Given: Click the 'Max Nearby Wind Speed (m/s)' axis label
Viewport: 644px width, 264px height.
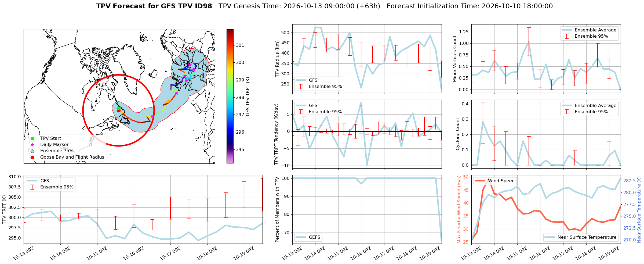Looking at the screenshot, I should pos(459,209).
